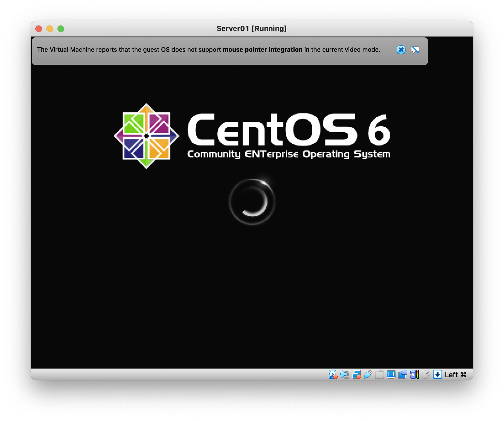The width and height of the screenshot is (504, 421).
Task: Click the Server01 [Running] window title
Action: 251,28
